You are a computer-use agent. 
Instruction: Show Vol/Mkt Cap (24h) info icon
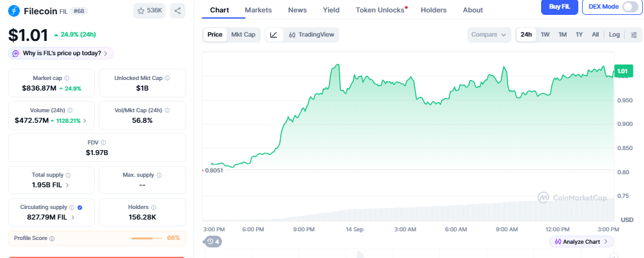point(167,110)
